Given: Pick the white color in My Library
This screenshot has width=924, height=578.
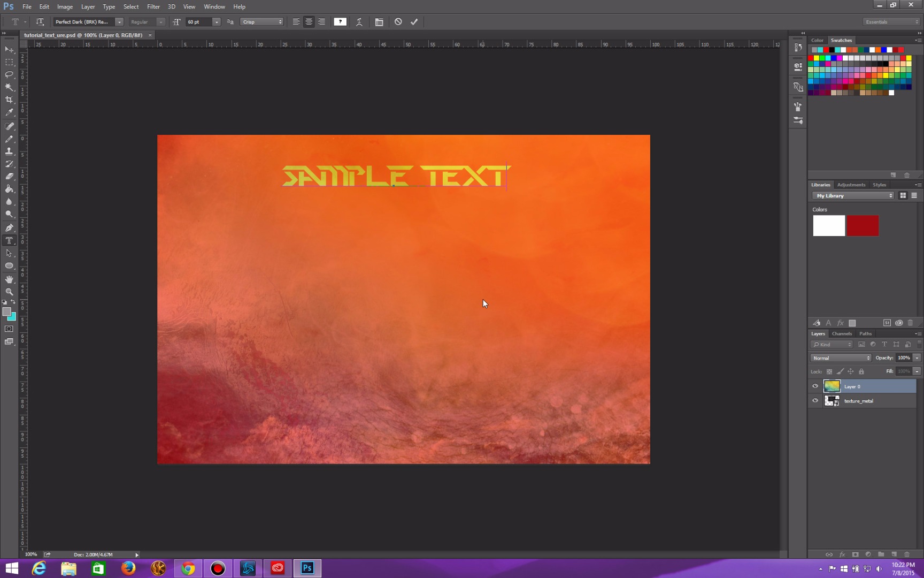Looking at the screenshot, I should point(829,226).
